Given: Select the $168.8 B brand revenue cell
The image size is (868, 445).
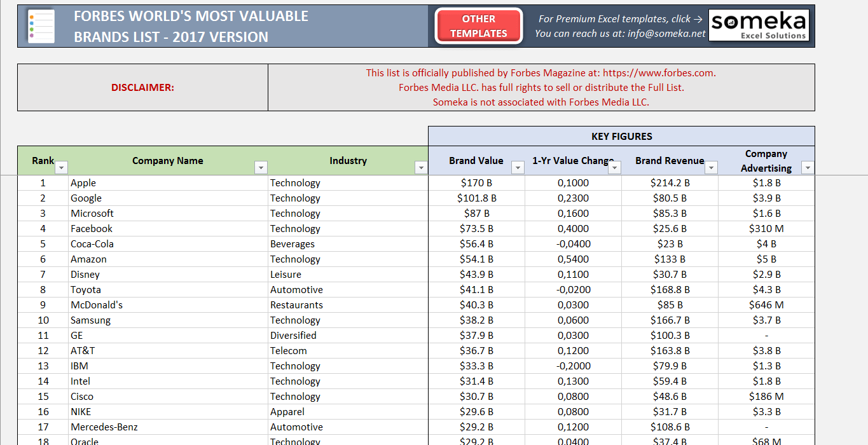Looking at the screenshot, I should (x=670, y=290).
